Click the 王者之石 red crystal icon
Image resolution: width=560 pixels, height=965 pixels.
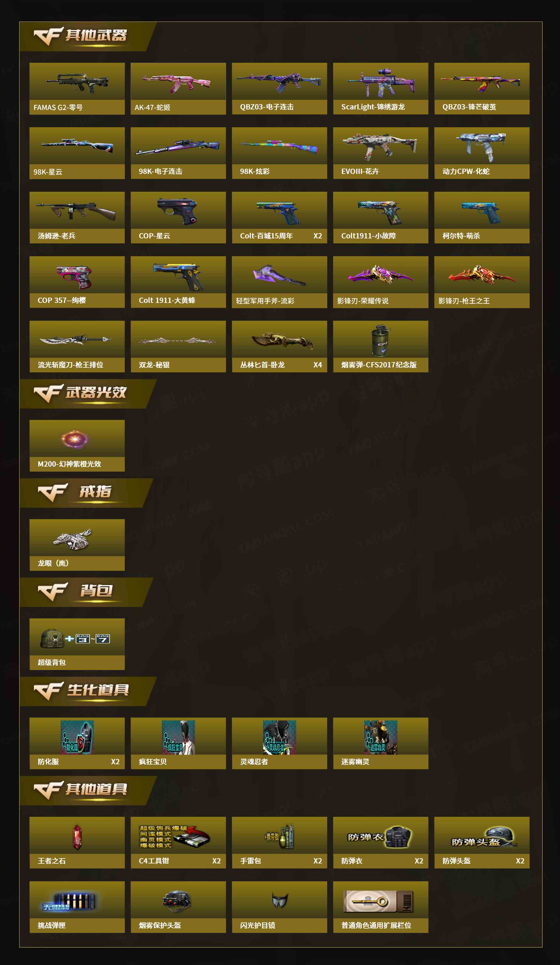tap(77, 837)
